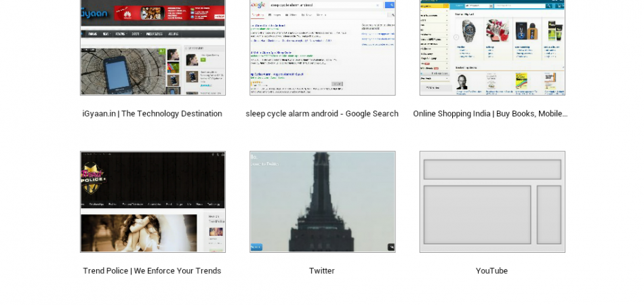Select the Twitter label under the tower thumbnail
Viewport: 644px width, 305px height.
[x=322, y=271]
